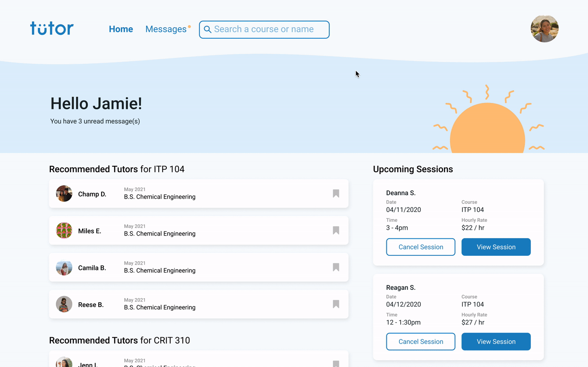This screenshot has width=588, height=367.
Task: Bookmark tutor Champ D.
Action: pos(336,194)
